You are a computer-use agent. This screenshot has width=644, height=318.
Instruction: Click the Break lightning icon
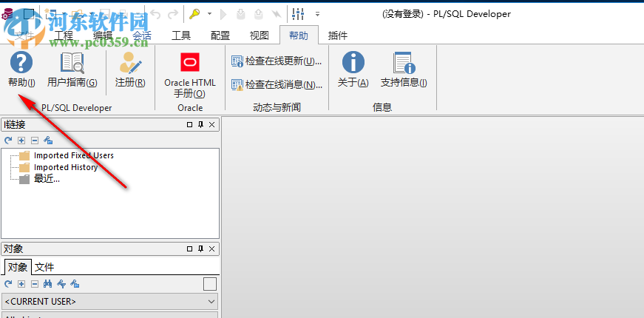pyautogui.click(x=276, y=14)
